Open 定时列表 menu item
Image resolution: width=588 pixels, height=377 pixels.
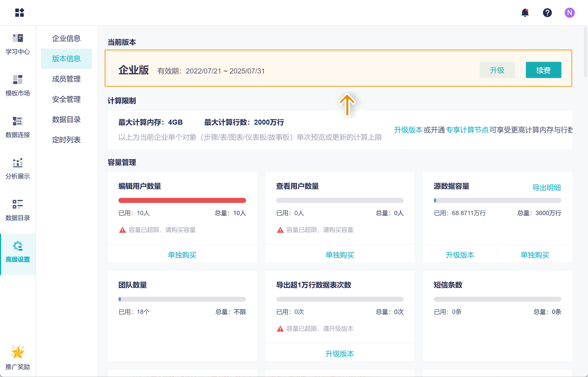click(x=66, y=140)
